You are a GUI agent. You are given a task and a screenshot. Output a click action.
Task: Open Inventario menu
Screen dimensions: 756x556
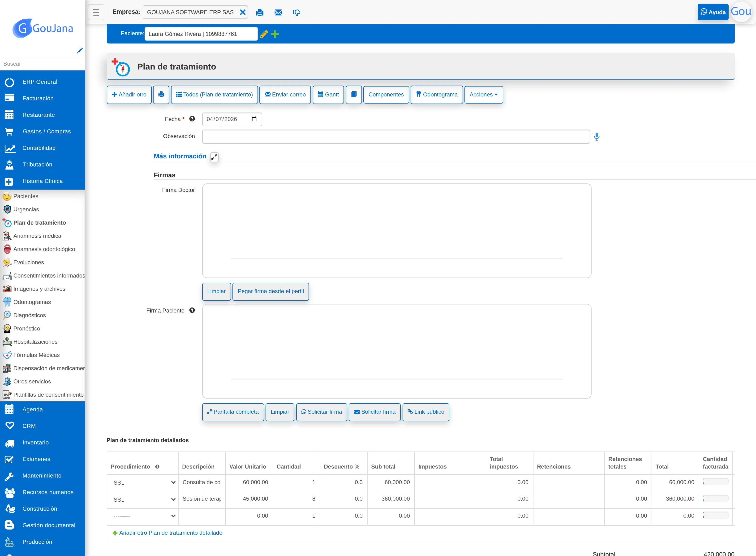(42, 443)
